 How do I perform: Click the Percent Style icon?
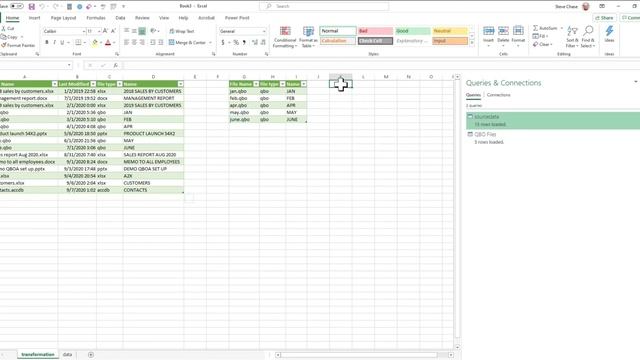(x=236, y=42)
